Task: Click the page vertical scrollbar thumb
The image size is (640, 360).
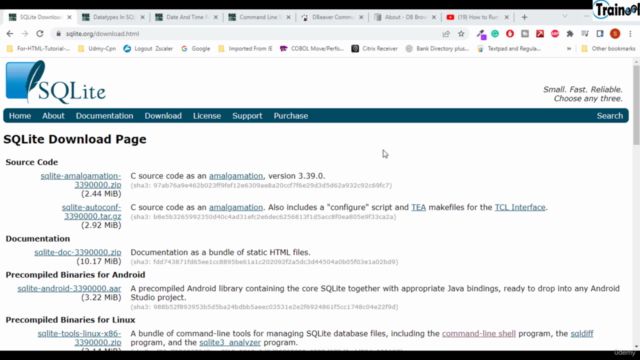Action: 636,105
